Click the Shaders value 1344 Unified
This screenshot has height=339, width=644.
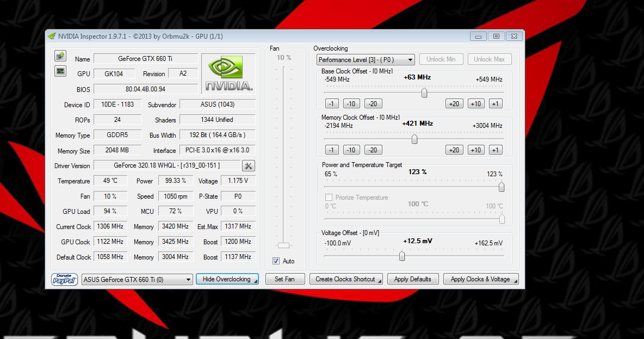(x=217, y=120)
